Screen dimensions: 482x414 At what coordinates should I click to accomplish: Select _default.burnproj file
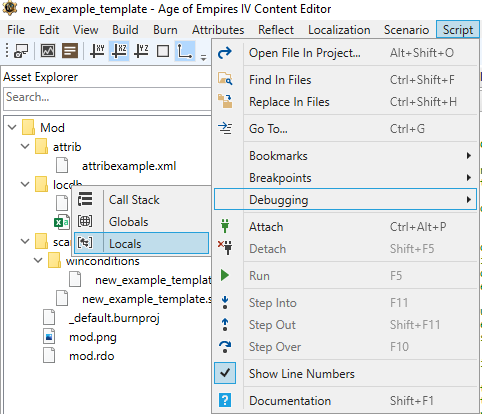tap(114, 318)
